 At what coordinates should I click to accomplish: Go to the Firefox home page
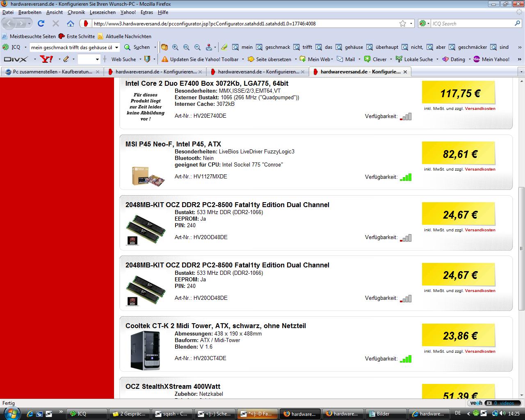click(x=71, y=23)
